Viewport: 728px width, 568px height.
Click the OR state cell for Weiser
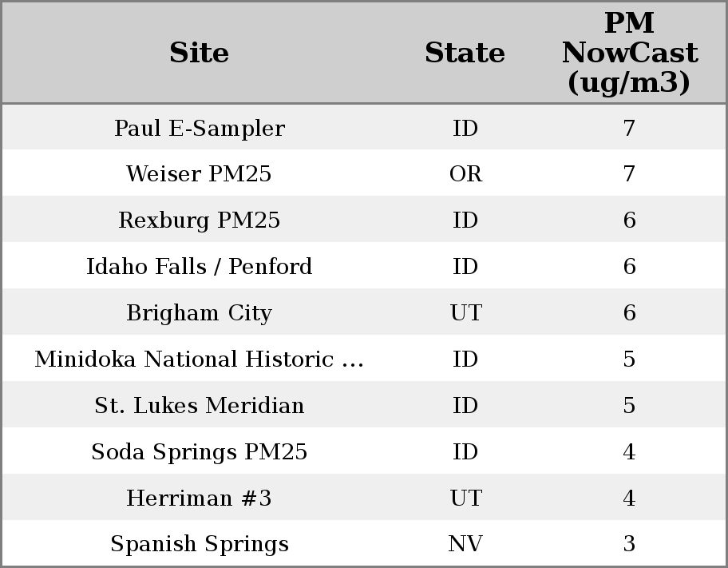(x=465, y=174)
